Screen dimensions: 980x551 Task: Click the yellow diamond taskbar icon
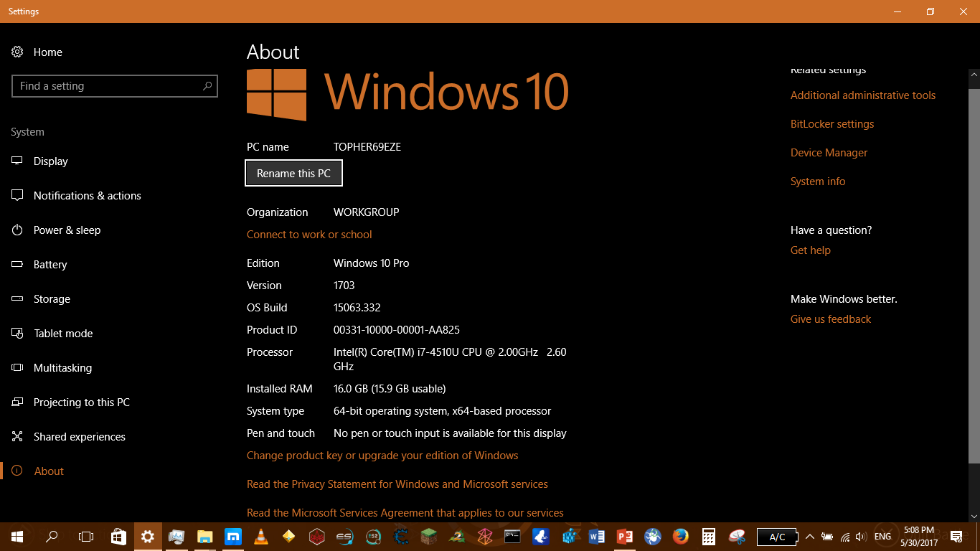(289, 537)
